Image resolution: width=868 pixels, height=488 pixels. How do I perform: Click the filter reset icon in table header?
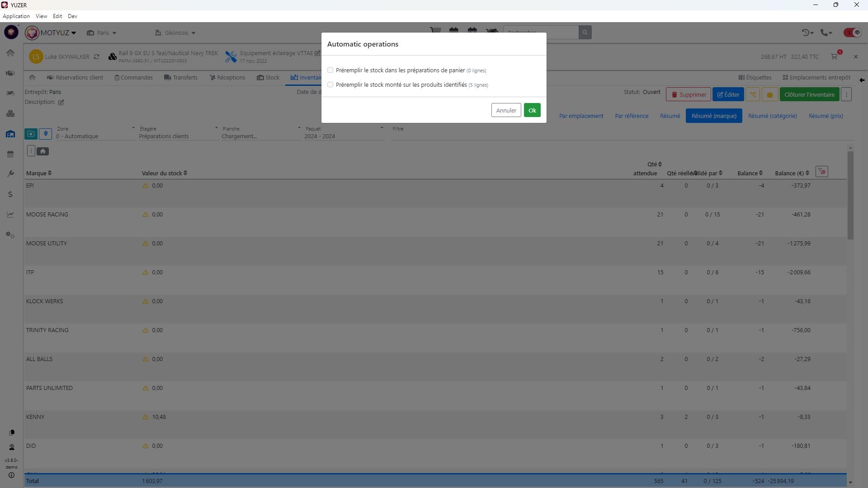click(821, 172)
